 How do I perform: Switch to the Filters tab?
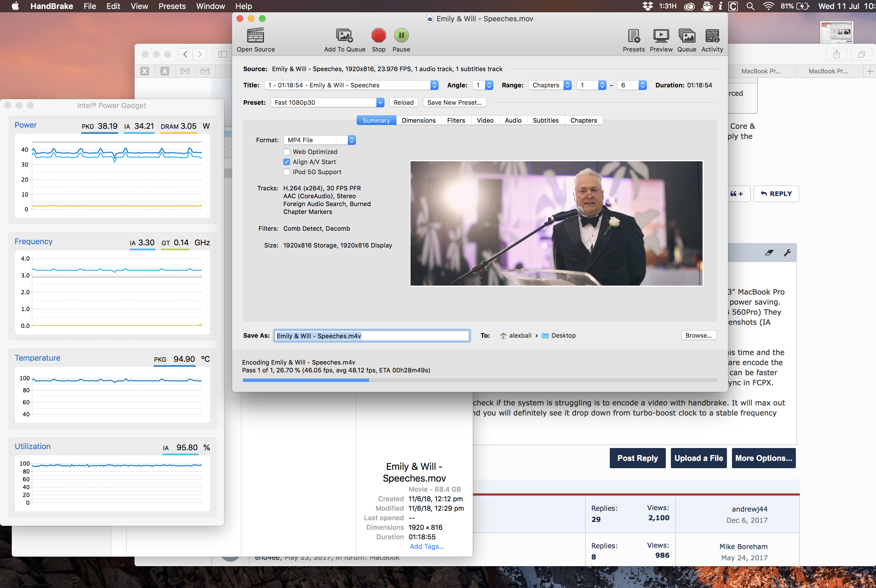pyautogui.click(x=456, y=120)
